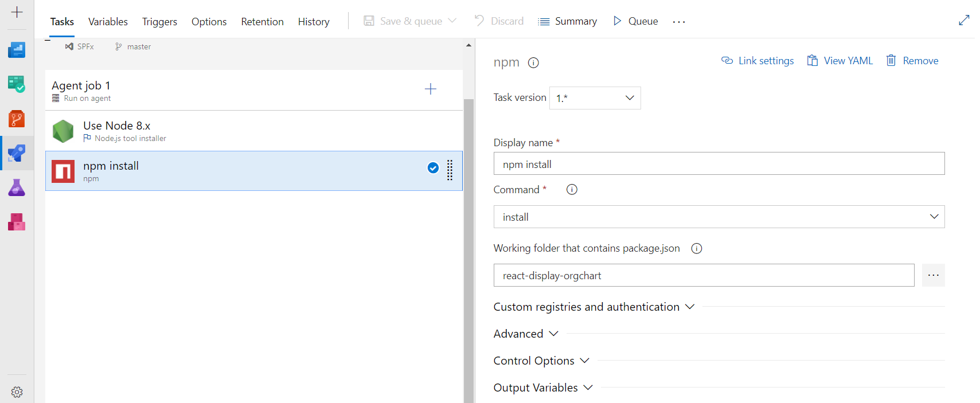Image resolution: width=980 pixels, height=403 pixels.
Task: Add a task to Agent job 1
Action: [430, 89]
